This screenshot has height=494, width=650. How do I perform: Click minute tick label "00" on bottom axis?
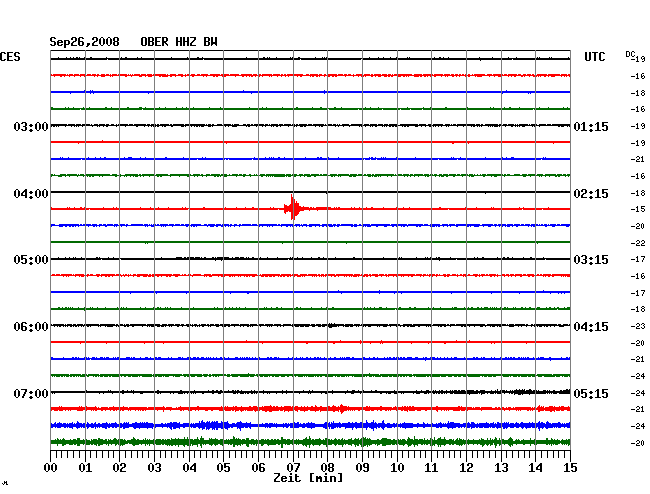point(51,468)
